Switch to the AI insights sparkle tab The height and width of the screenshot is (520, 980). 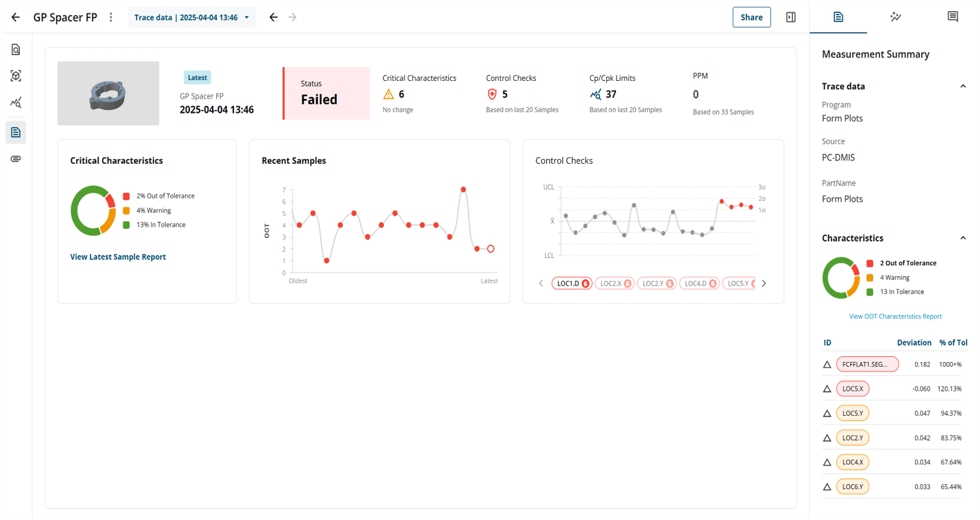pyautogui.click(x=895, y=17)
